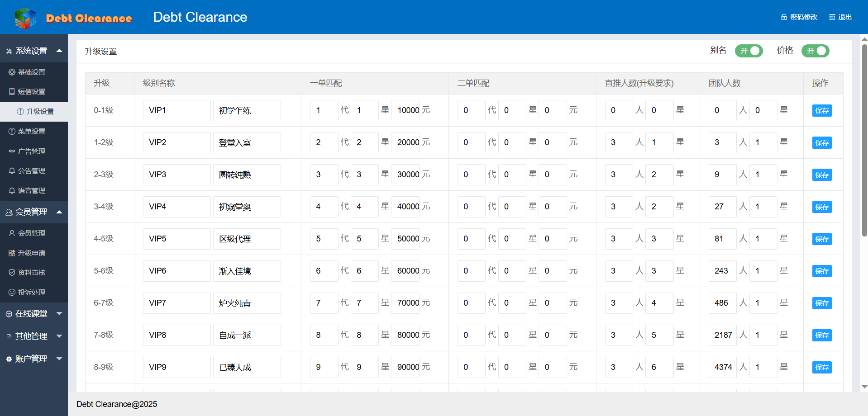Click the 退出 logout menu icon
The width and height of the screenshot is (868, 416).
[832, 17]
